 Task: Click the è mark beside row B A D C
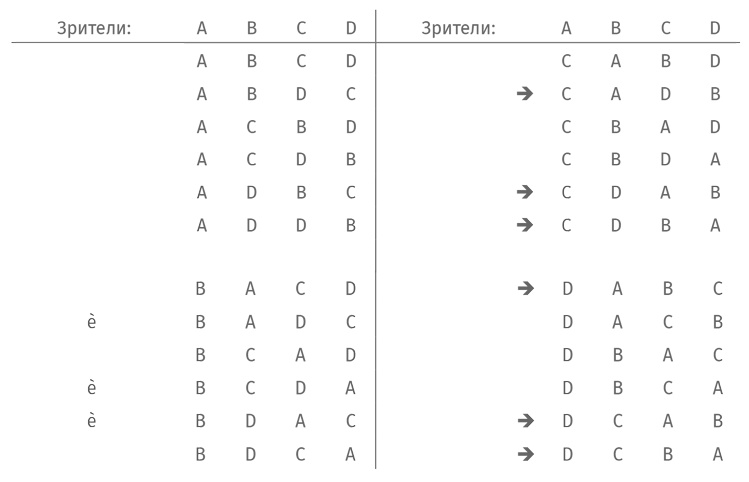point(92,323)
